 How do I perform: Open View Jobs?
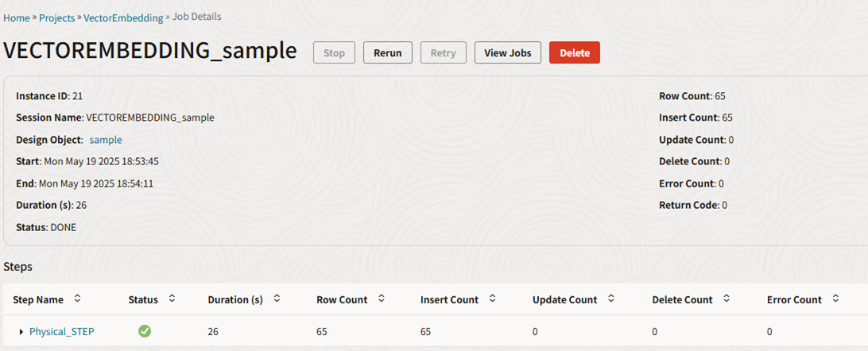508,53
